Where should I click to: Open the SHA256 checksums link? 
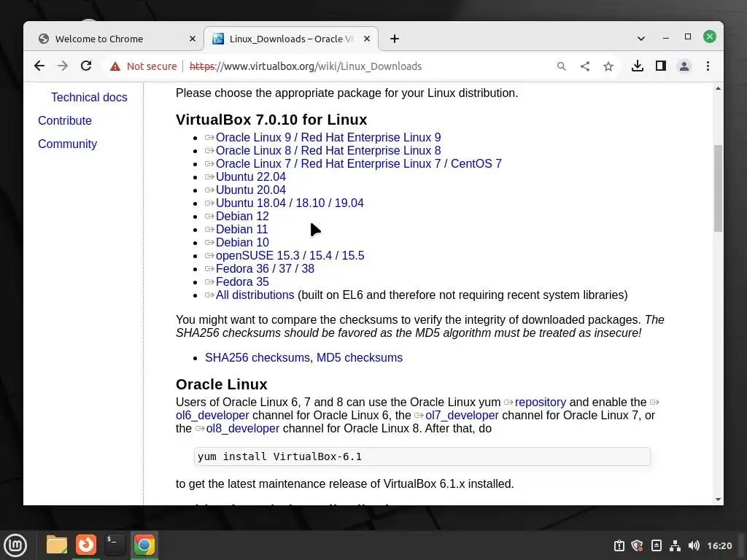(x=258, y=357)
